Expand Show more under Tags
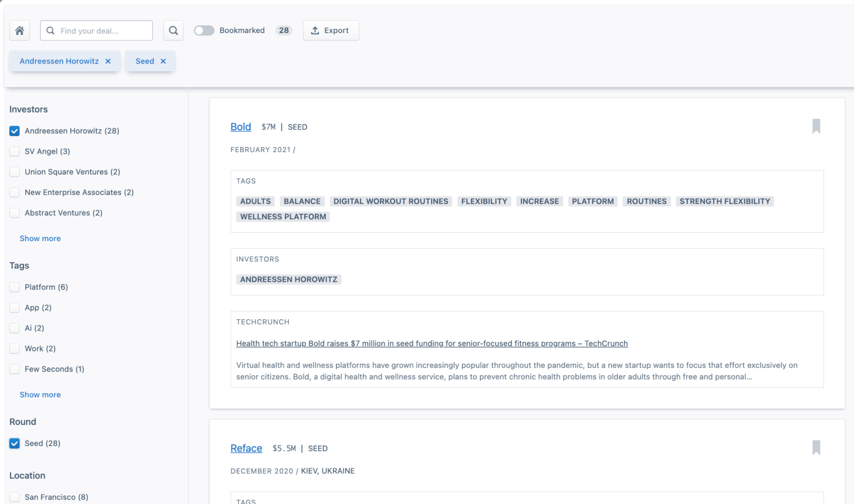This screenshot has height=504, width=854. [x=40, y=395]
